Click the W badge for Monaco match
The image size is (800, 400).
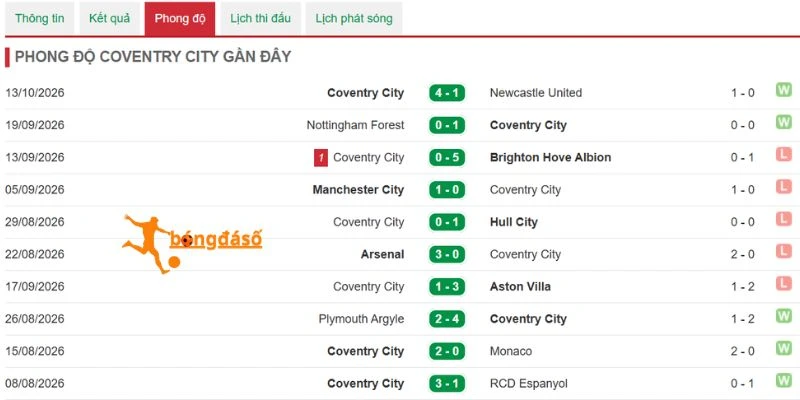[784, 348]
